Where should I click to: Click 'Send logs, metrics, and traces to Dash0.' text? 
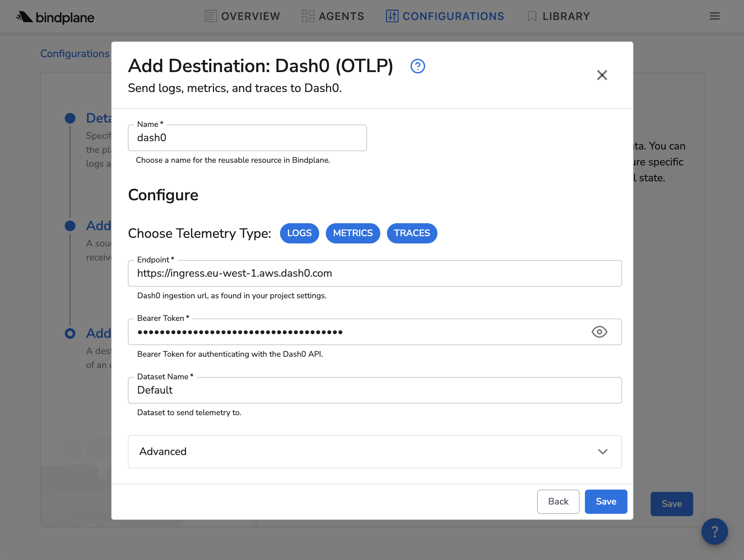(x=235, y=88)
